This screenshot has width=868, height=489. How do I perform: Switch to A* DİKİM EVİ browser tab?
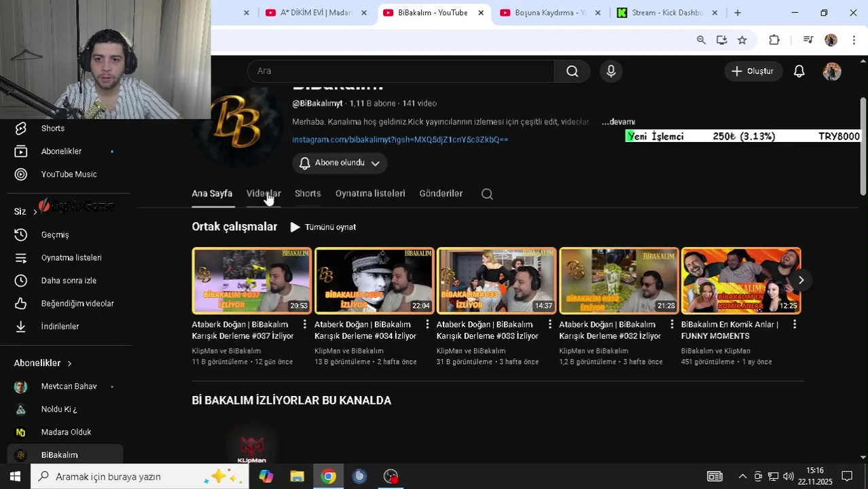click(x=316, y=12)
